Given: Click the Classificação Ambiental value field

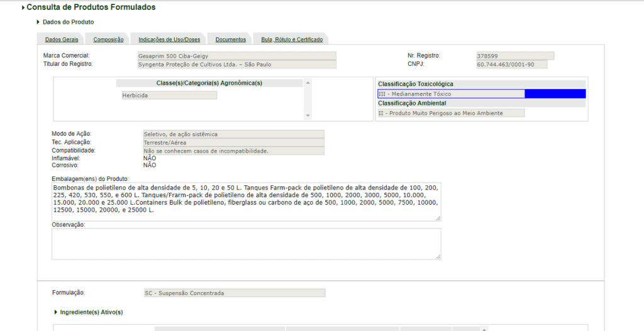Looking at the screenshot, I should (450, 113).
